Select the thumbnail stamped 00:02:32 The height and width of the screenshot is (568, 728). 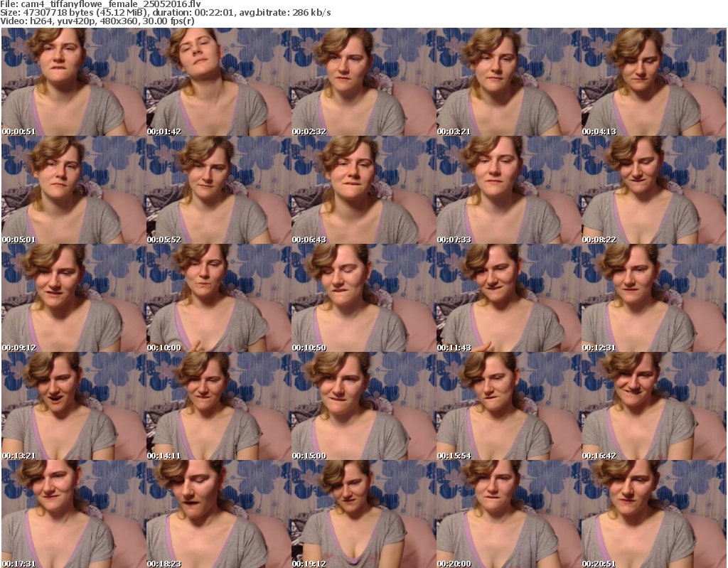[363, 82]
